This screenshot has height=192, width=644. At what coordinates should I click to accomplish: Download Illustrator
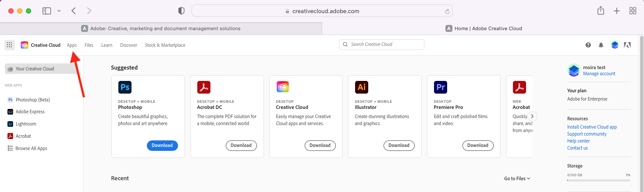pos(399,145)
